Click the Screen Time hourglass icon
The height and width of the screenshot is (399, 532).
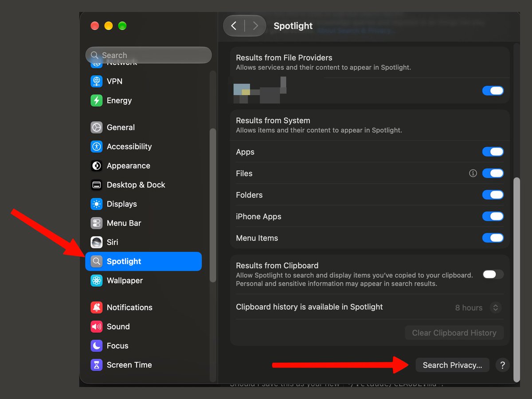97,365
